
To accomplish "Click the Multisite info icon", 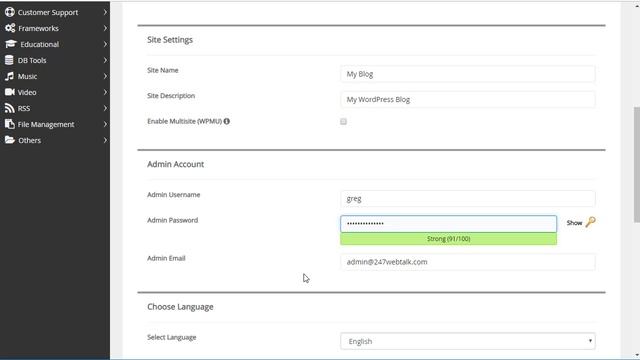I will [x=227, y=121].
